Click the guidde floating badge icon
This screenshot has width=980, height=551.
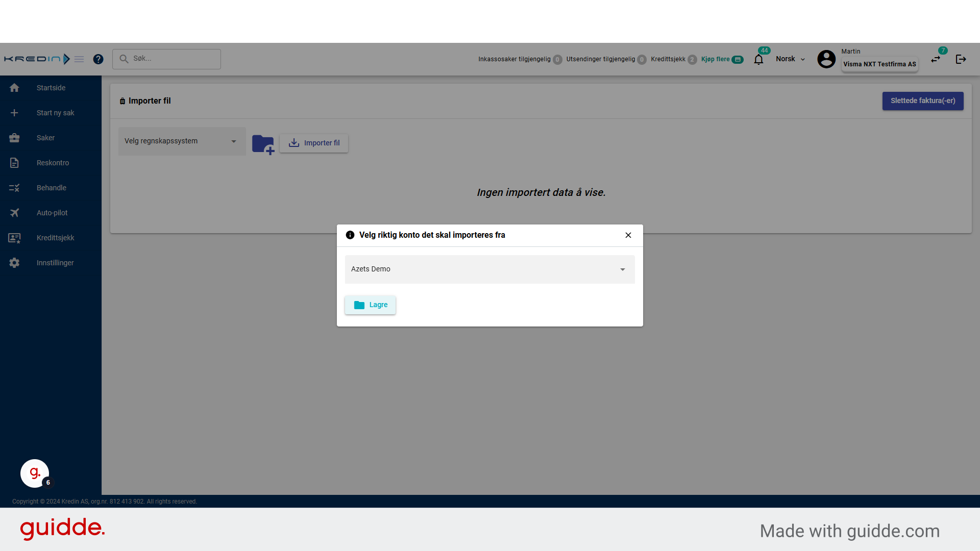[35, 473]
